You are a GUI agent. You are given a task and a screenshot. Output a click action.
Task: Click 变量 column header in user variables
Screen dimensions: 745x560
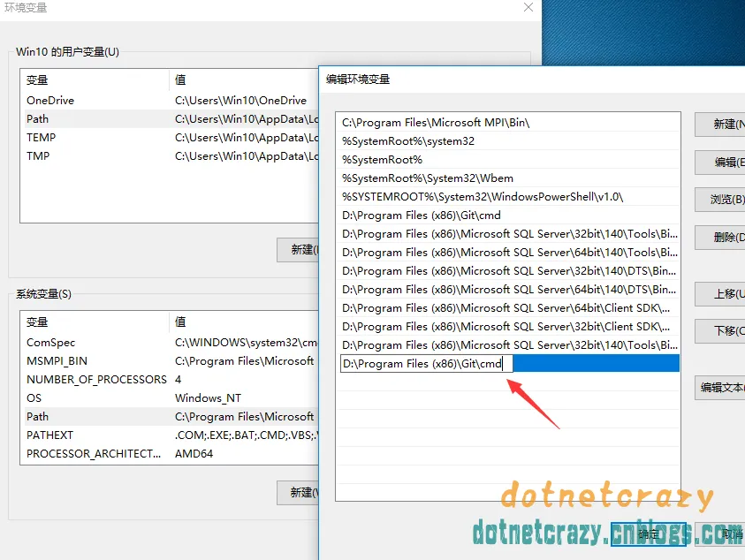point(95,79)
